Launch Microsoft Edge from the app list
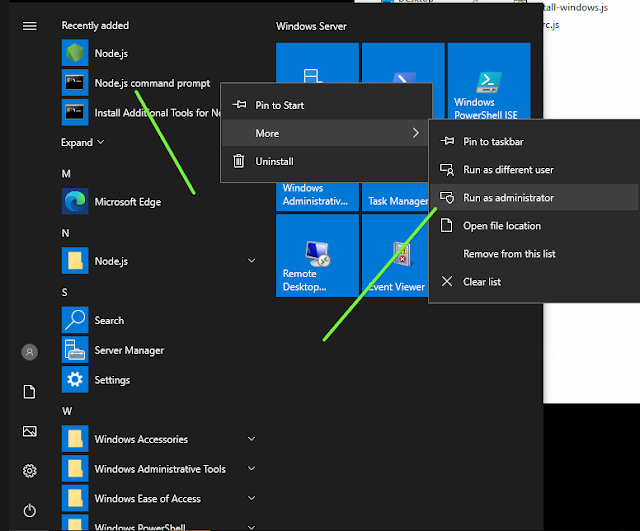The height and width of the screenshot is (531, 640). point(111,202)
